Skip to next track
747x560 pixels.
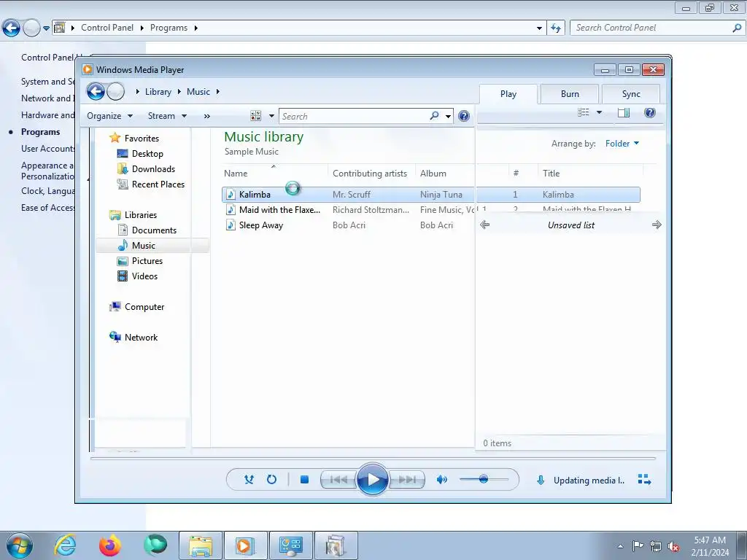[407, 480]
